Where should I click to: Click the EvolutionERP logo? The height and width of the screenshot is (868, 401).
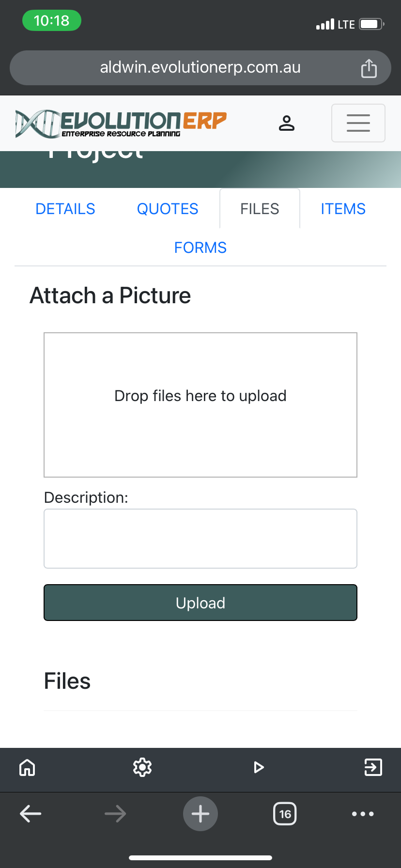pyautogui.click(x=121, y=124)
